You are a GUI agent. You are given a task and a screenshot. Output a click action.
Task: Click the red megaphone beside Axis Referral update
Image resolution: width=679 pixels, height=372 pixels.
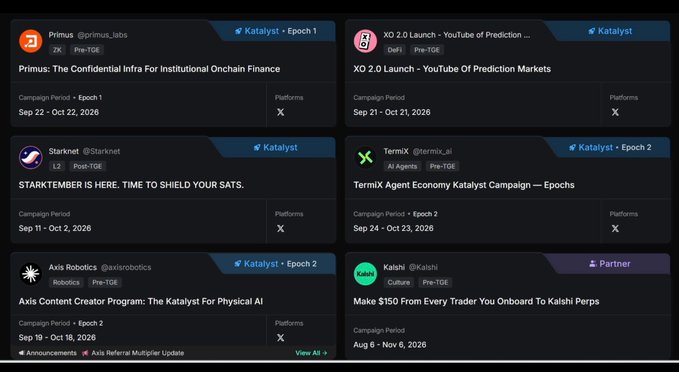point(85,353)
